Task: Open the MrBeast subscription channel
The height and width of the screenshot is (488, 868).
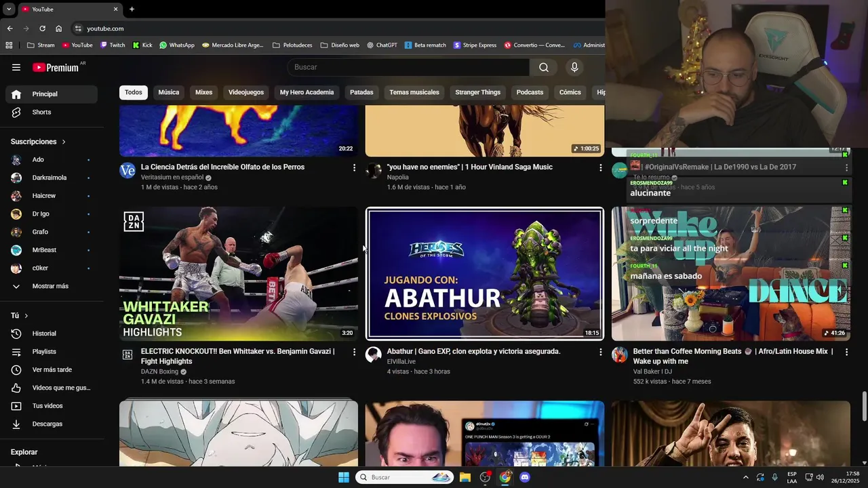Action: point(52,250)
